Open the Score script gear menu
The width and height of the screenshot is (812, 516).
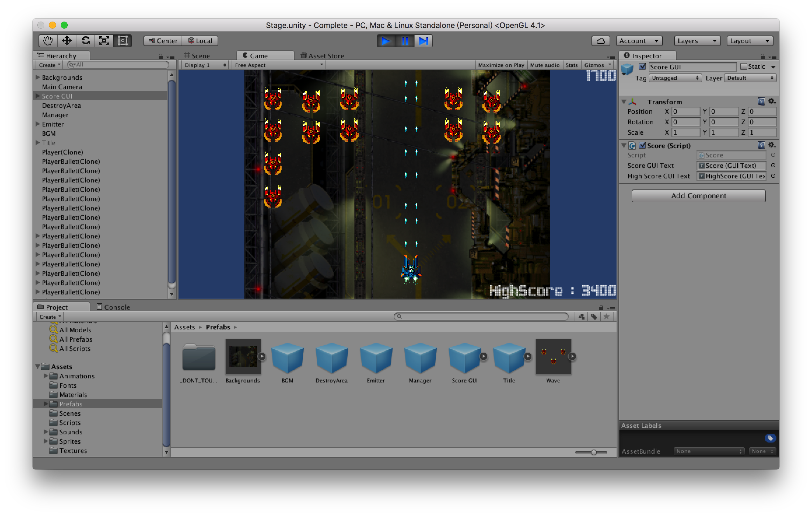pyautogui.click(x=772, y=145)
